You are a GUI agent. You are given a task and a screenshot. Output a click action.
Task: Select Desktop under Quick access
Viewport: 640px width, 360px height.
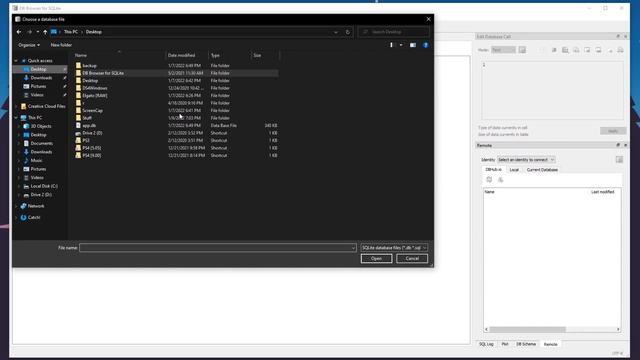(38, 69)
